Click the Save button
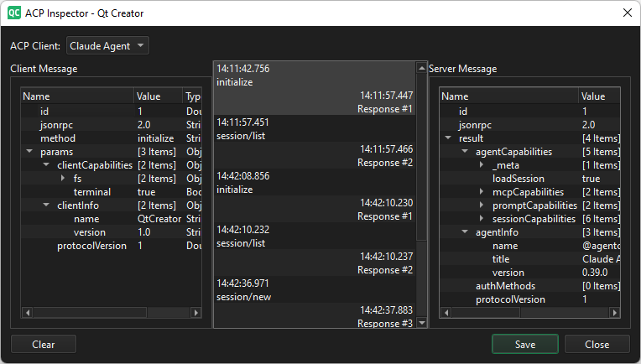The width and height of the screenshot is (641, 364). click(x=525, y=345)
